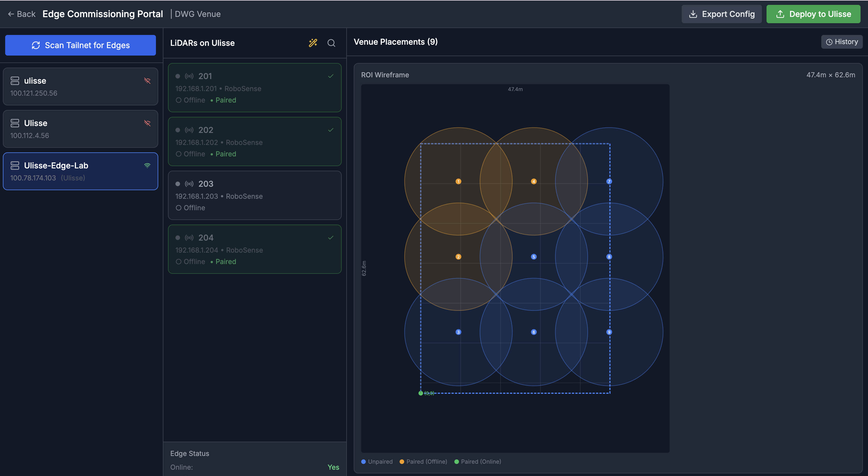Open the LiDAR search icon
The image size is (868, 476).
click(331, 43)
